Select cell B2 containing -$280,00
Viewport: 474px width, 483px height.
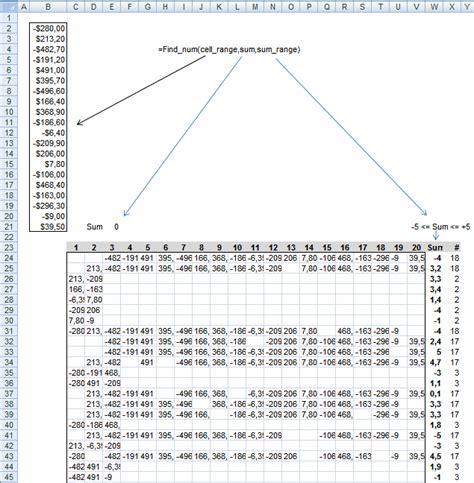point(48,28)
